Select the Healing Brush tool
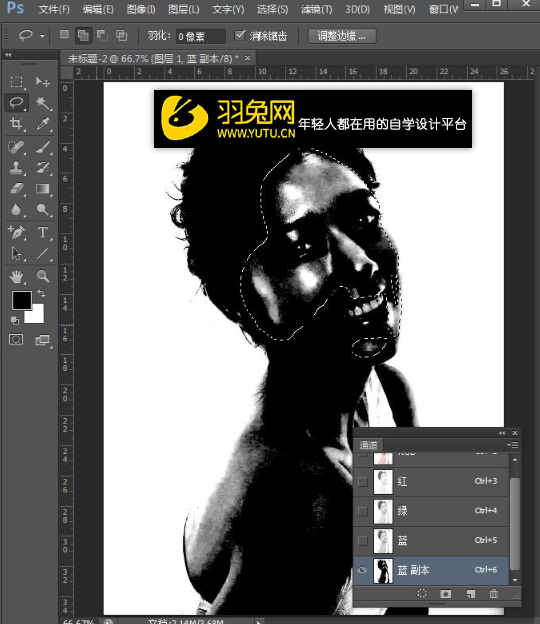The image size is (540, 624). click(16, 147)
